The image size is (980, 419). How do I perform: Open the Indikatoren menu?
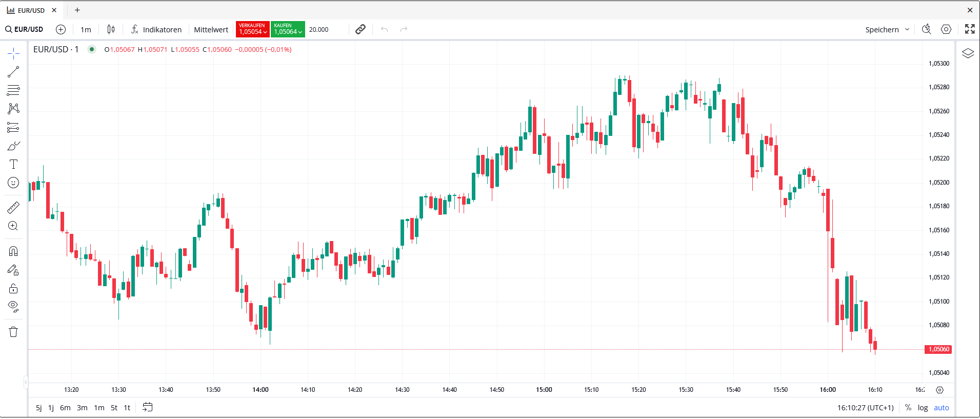[x=156, y=29]
